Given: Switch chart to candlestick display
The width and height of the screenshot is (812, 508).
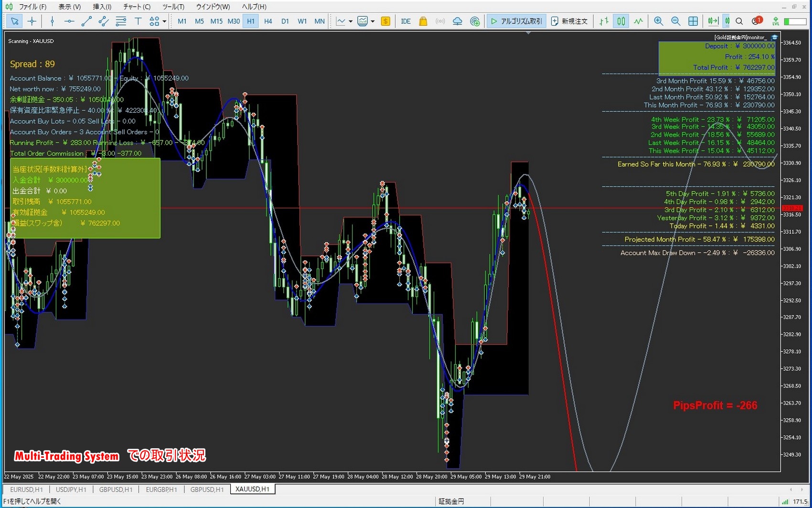Looking at the screenshot, I should [621, 21].
